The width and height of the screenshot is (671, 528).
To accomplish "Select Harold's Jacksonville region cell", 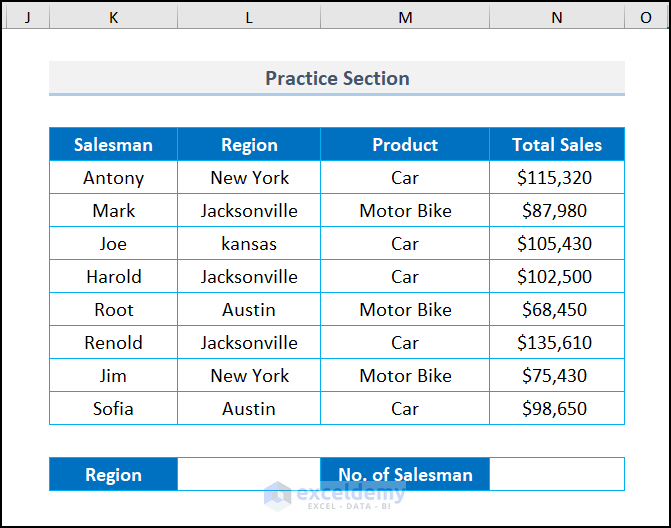I will (249, 277).
